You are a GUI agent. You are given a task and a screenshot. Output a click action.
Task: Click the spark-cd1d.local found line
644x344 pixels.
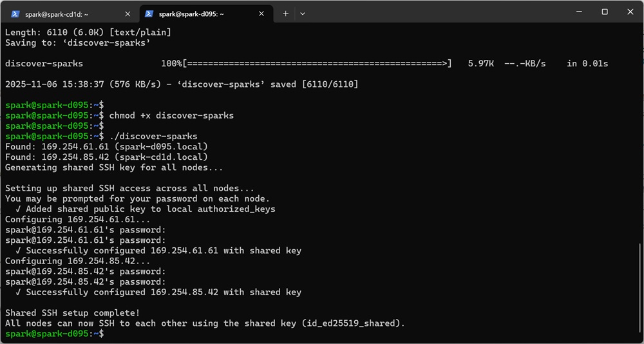106,157
